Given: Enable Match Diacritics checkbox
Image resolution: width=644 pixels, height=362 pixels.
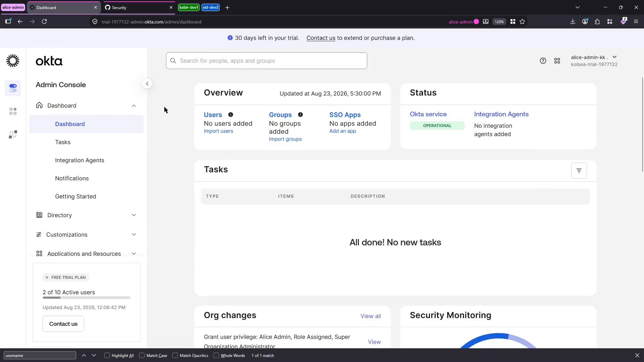Looking at the screenshot, I should click(x=175, y=355).
